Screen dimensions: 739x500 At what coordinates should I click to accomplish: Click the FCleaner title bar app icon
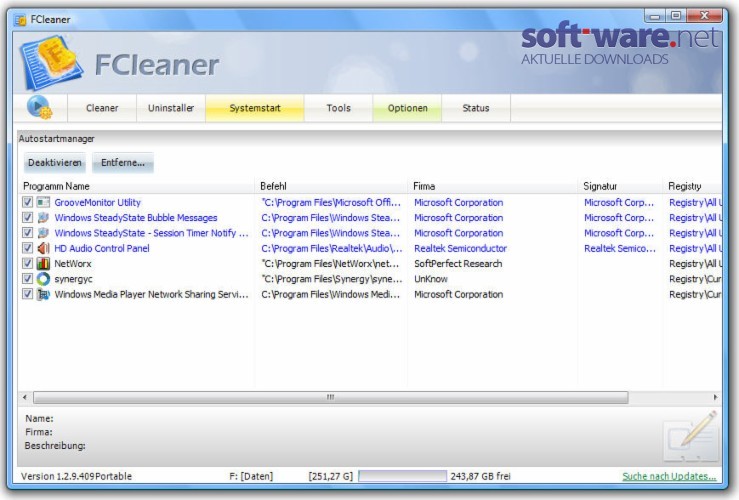tap(20, 20)
